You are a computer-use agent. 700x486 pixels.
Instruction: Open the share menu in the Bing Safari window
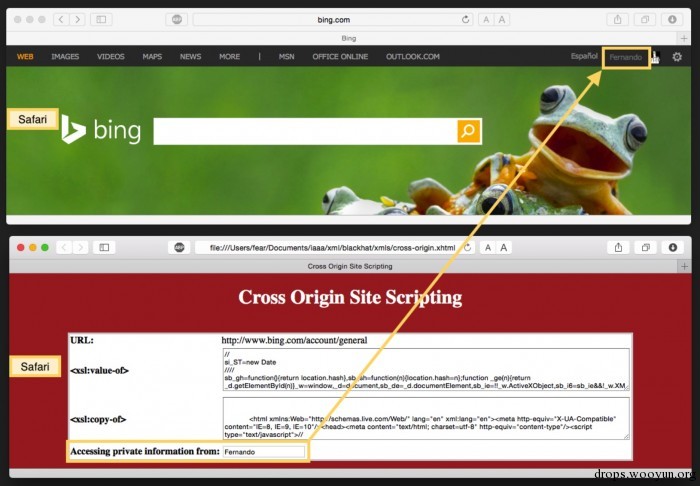pos(618,19)
